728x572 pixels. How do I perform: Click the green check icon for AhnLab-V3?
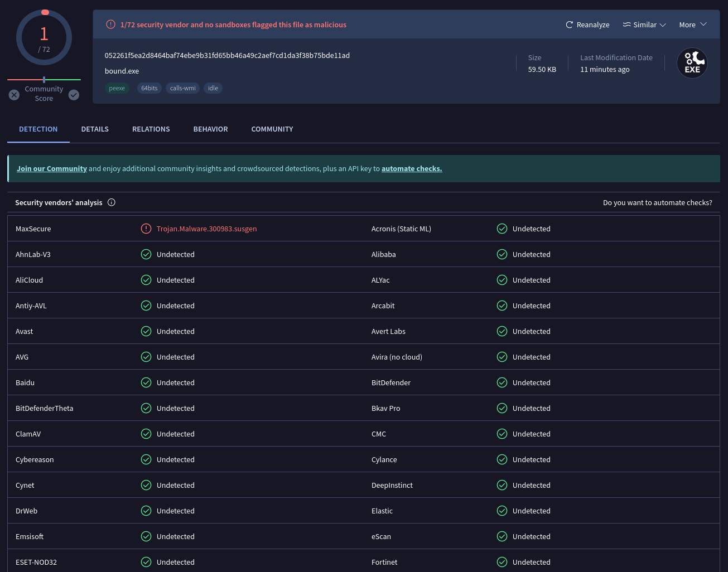(146, 254)
